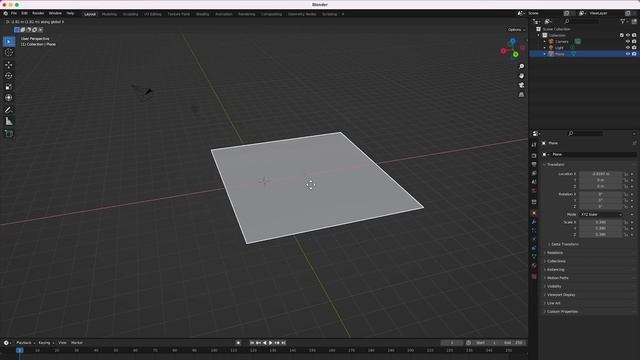Open the Particles properties tab icon

point(534,231)
